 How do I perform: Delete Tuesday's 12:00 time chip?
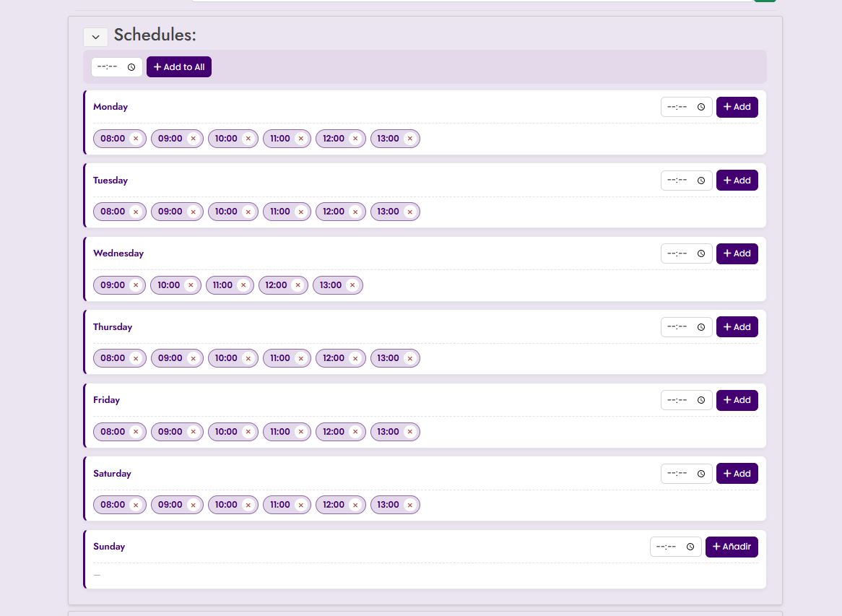point(355,212)
